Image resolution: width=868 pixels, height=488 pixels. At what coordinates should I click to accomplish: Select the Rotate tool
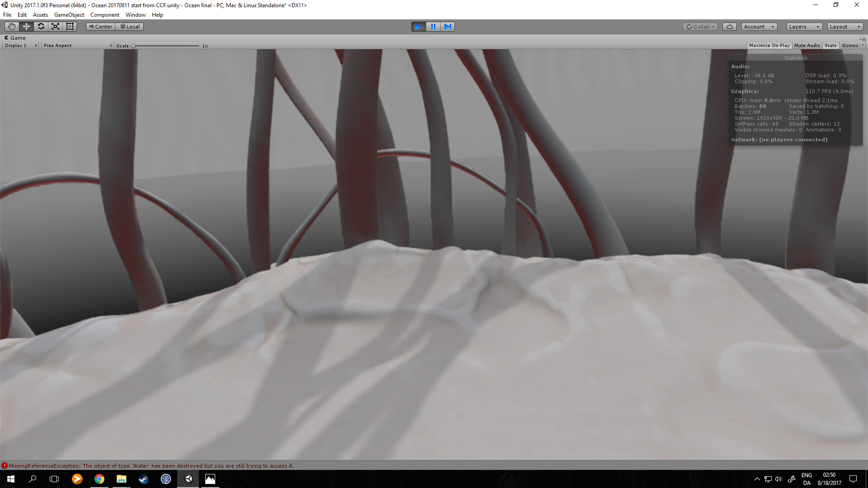pos(41,26)
